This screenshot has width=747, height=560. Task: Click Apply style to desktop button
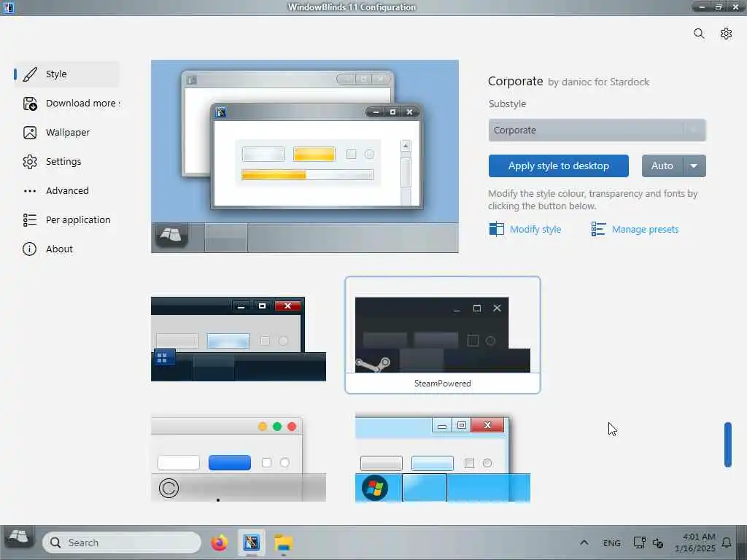tap(558, 166)
